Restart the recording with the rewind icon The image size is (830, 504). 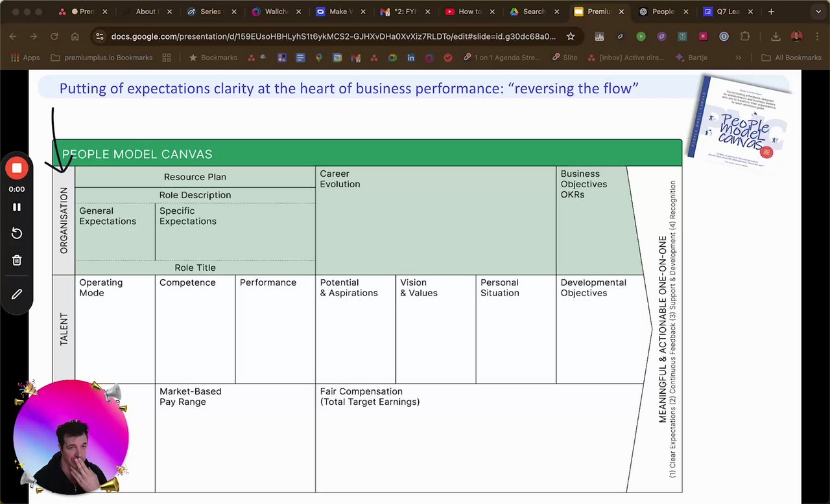tap(17, 233)
